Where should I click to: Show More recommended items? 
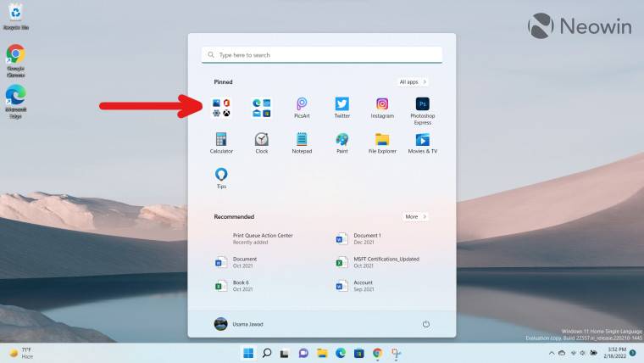416,216
